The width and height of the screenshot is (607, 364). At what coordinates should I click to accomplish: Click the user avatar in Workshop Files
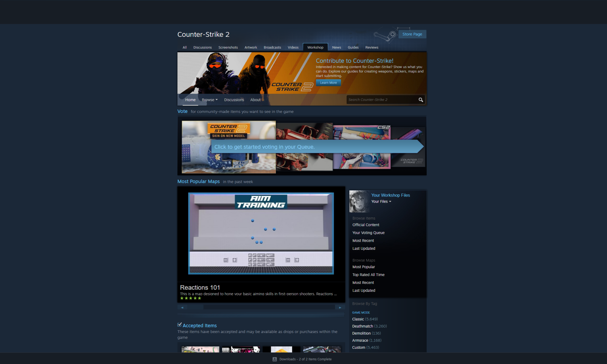(x=359, y=201)
